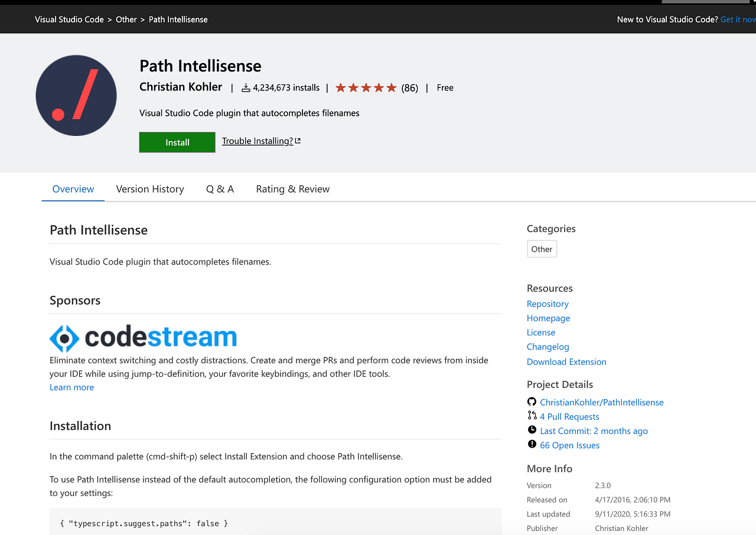This screenshot has height=535, width=756.
Task: Open the Repository resource link
Action: click(548, 304)
